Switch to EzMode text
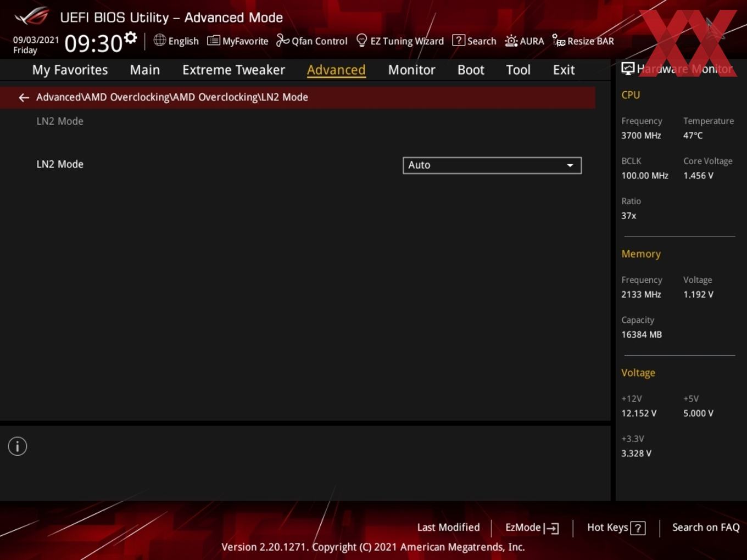The image size is (747, 560). click(x=523, y=527)
